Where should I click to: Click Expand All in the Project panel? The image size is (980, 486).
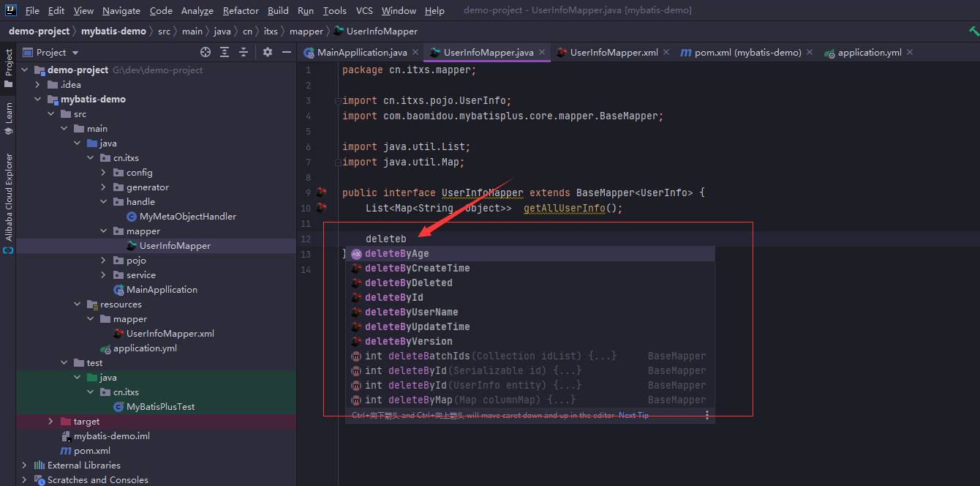coord(225,52)
